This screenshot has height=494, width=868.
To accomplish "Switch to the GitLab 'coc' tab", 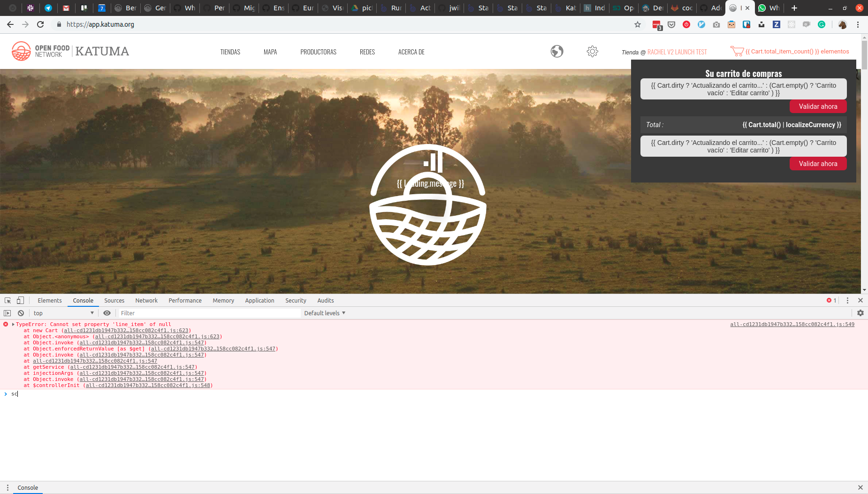I will click(682, 8).
